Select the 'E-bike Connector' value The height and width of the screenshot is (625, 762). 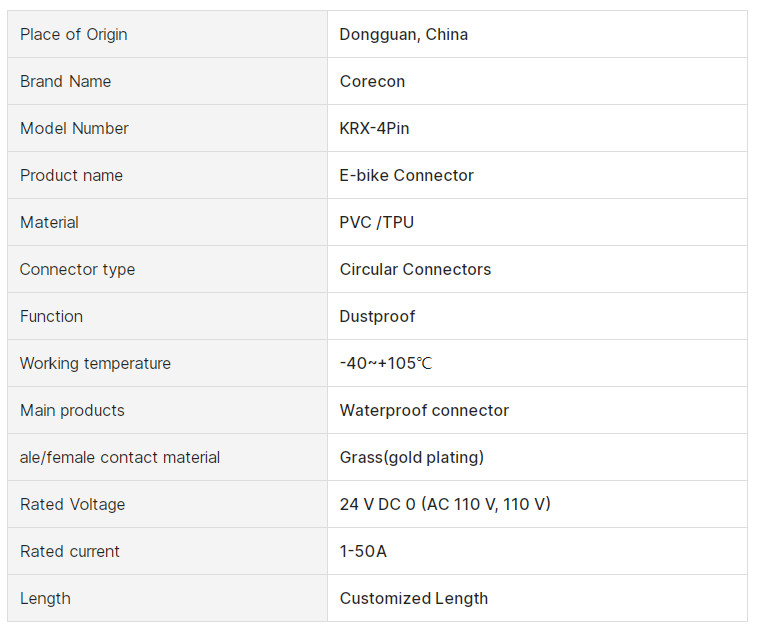point(406,175)
